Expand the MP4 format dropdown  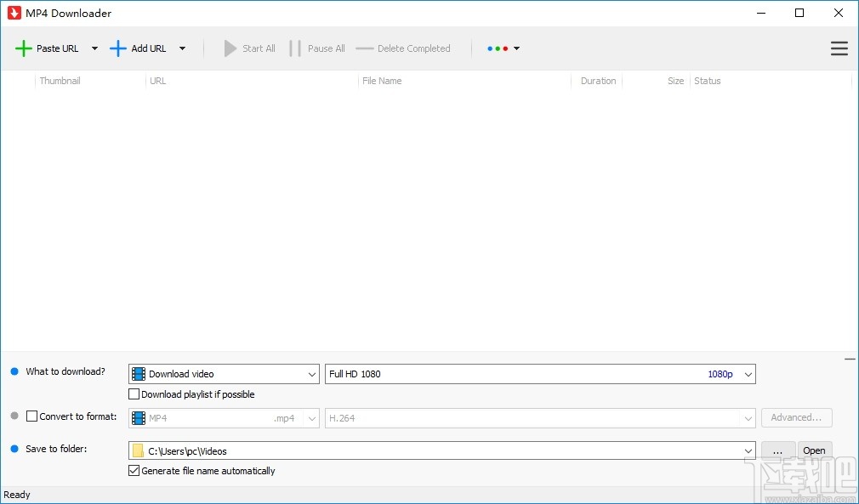point(310,417)
